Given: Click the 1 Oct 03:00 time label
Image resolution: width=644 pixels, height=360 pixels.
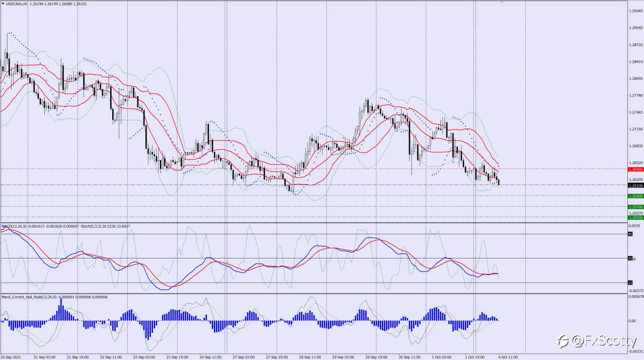Looking at the screenshot, I should [x=443, y=356].
